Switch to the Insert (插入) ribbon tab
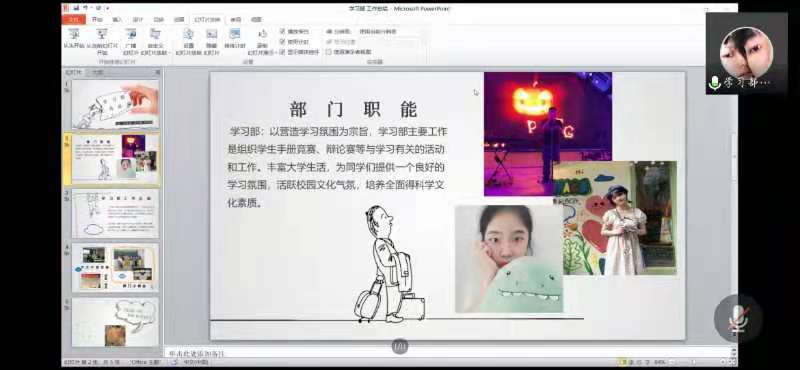Image resolution: width=800 pixels, height=370 pixels. [117, 19]
